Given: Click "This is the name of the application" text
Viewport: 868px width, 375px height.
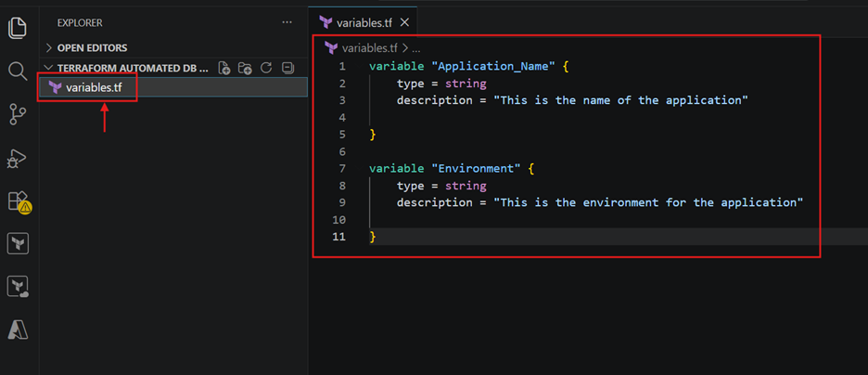Looking at the screenshot, I should [x=620, y=100].
